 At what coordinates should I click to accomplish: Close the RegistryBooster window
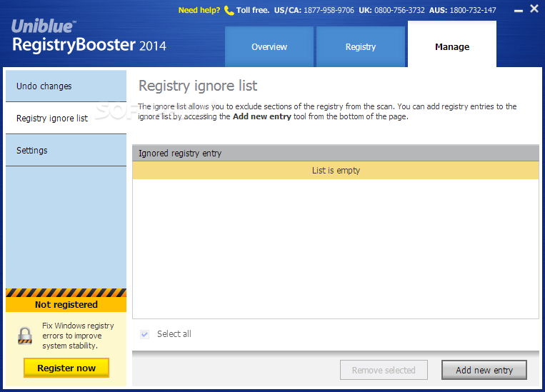coord(534,9)
